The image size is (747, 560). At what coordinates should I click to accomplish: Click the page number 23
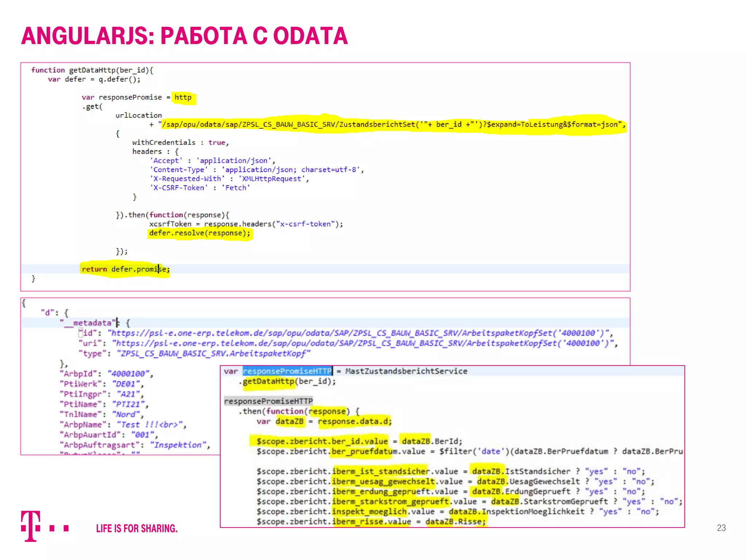721,528
